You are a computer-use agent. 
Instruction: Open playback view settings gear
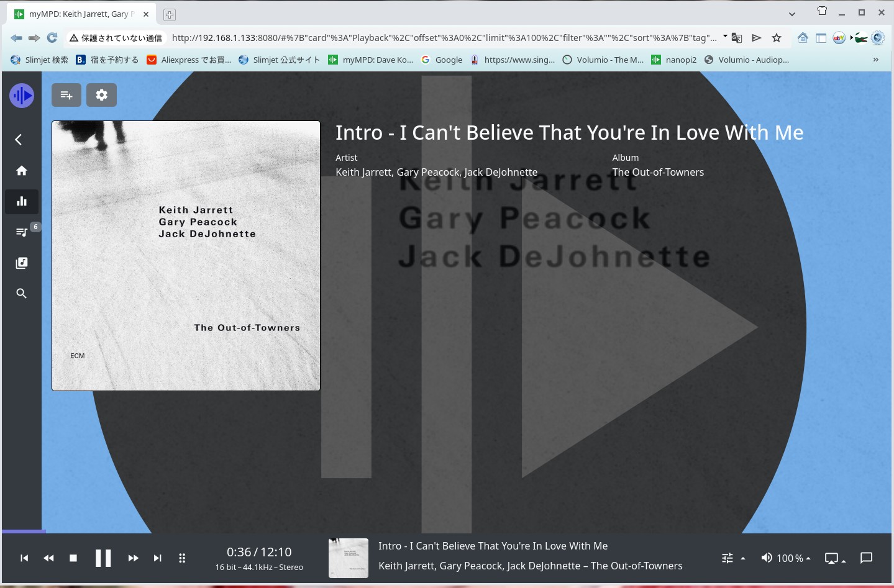(101, 95)
